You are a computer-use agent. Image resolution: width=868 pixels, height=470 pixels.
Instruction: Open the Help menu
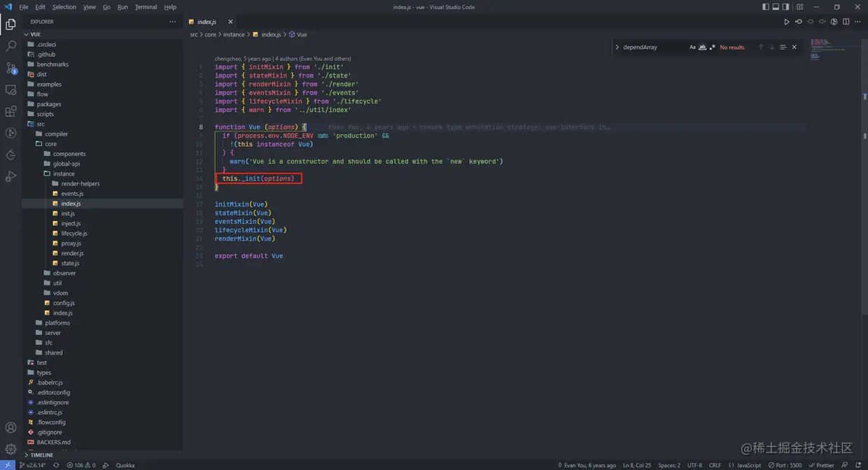[x=170, y=7]
